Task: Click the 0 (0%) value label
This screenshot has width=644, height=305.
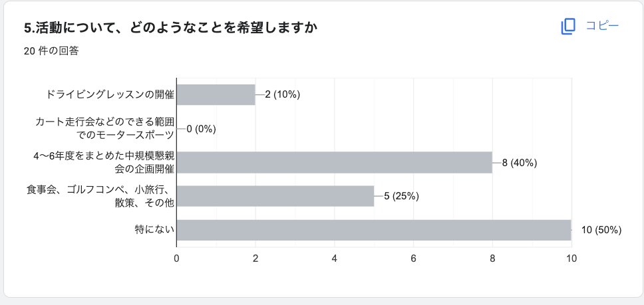Action: coord(202,129)
